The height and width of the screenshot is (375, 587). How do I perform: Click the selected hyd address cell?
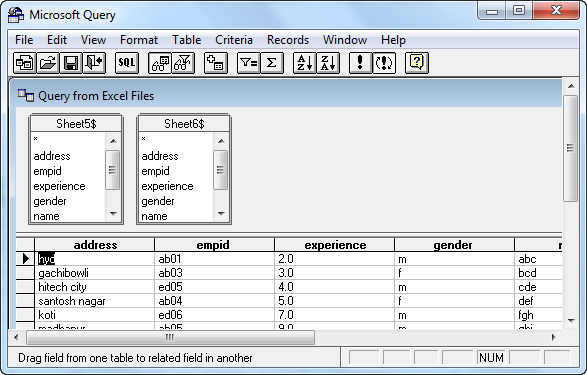[x=95, y=259]
